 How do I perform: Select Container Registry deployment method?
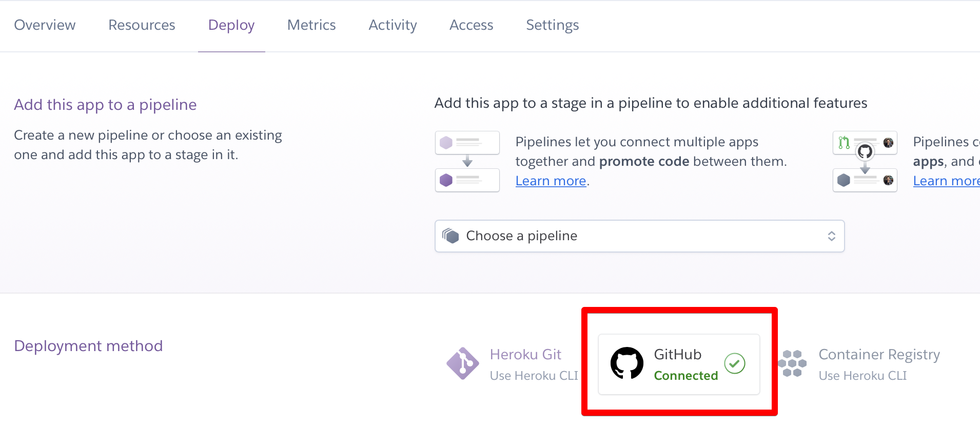[879, 355]
